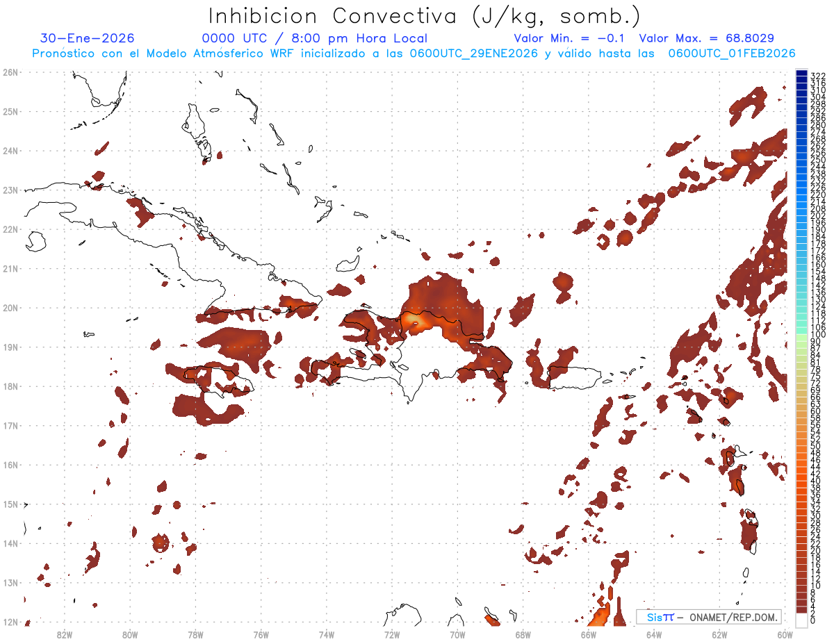
Task: Click the 'Valor Min. = -0.1' value
Action: coord(571,38)
